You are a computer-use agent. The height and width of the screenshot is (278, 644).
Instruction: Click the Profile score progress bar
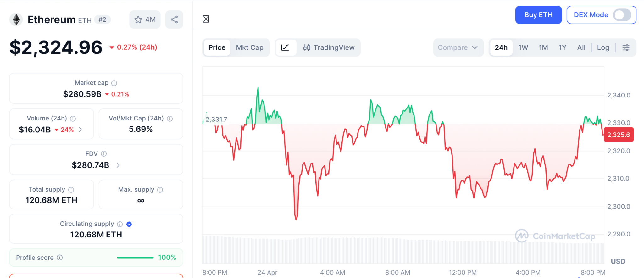click(135, 258)
